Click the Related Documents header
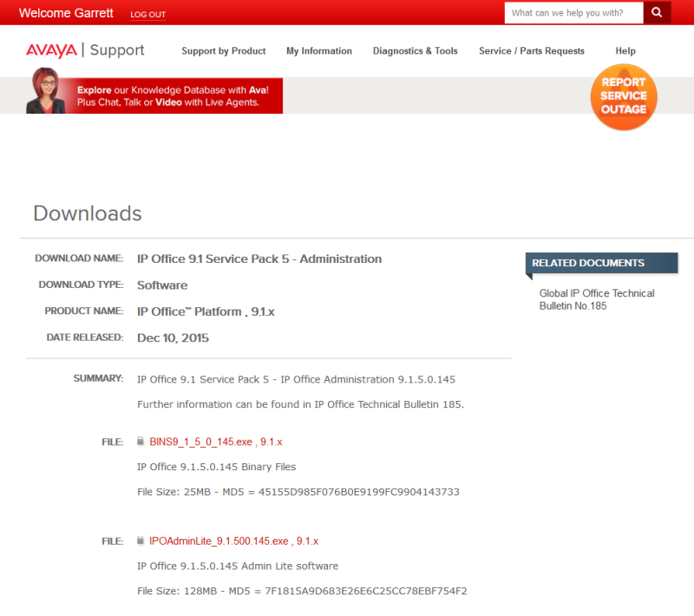This screenshot has width=694, height=616. coord(601,263)
